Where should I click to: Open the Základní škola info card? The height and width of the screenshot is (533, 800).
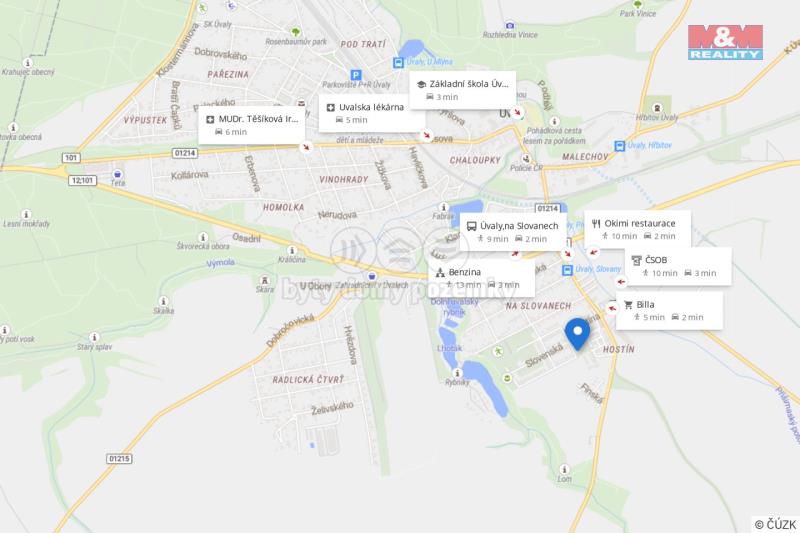462,90
